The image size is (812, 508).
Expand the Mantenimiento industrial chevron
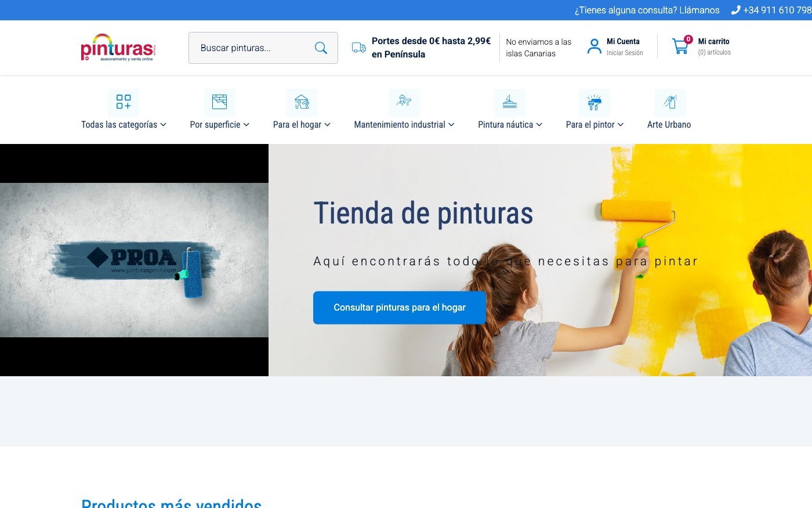coord(451,125)
